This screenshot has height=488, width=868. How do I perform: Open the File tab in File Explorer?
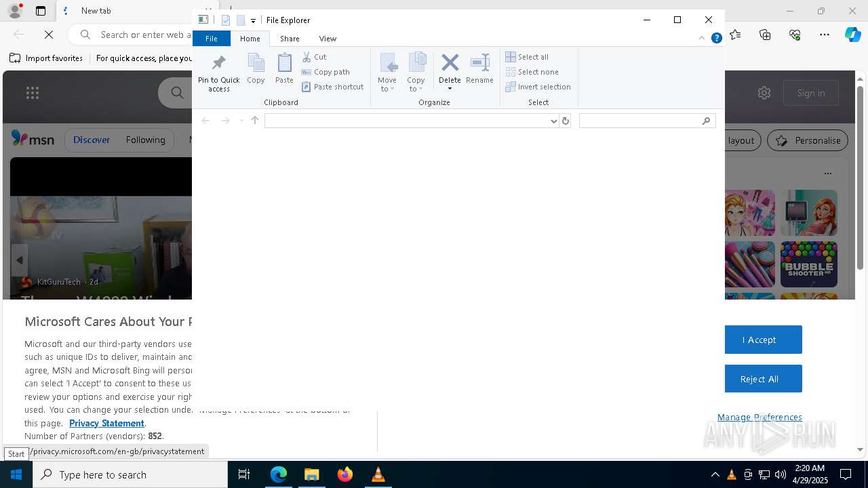pyautogui.click(x=212, y=39)
